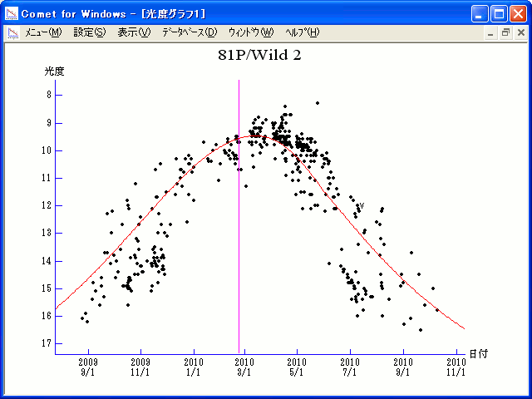The width and height of the screenshot is (532, 399).
Task: Maximize the Comet for Windows main window
Action: [x=499, y=14]
